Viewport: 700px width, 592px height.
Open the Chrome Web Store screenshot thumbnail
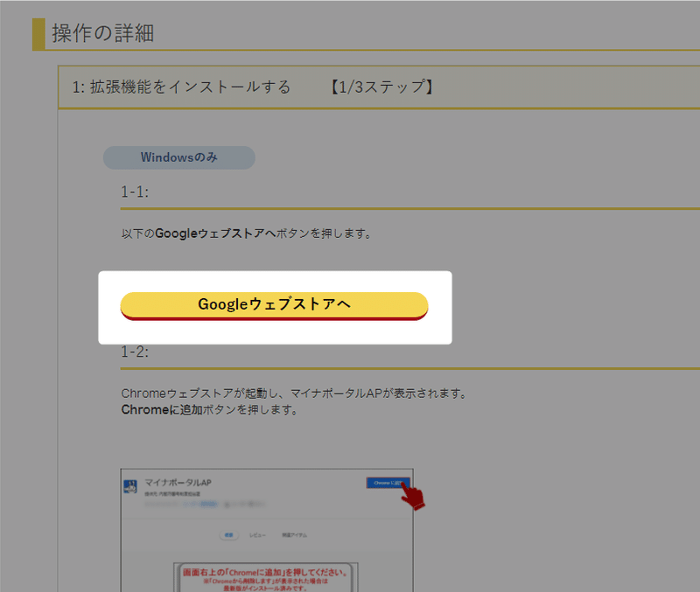pos(267,530)
